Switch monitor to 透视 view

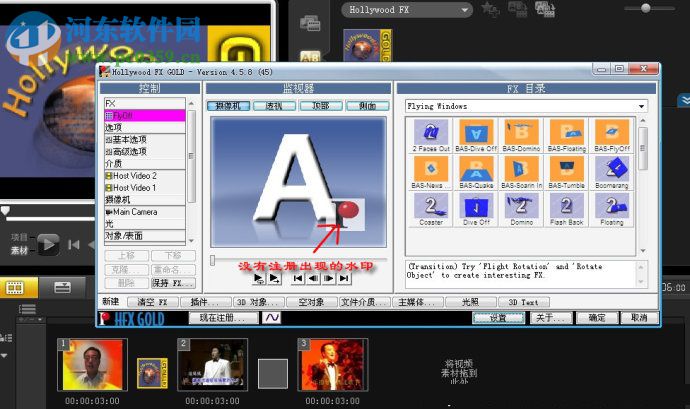pos(274,106)
